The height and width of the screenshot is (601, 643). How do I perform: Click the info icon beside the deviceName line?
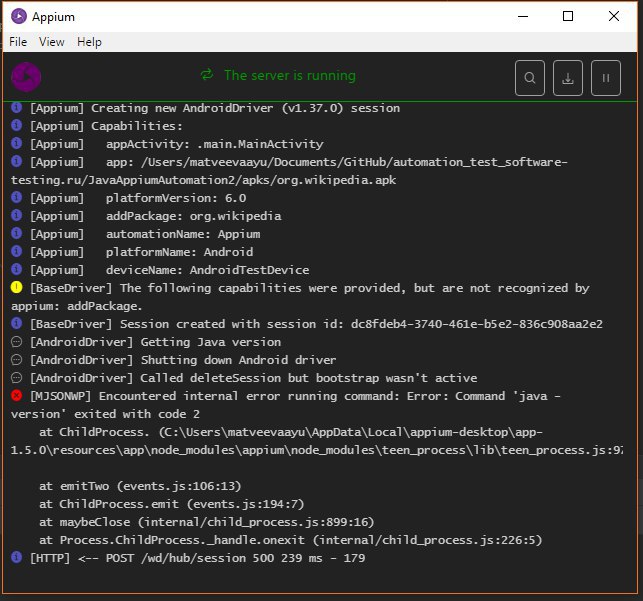click(x=16, y=269)
